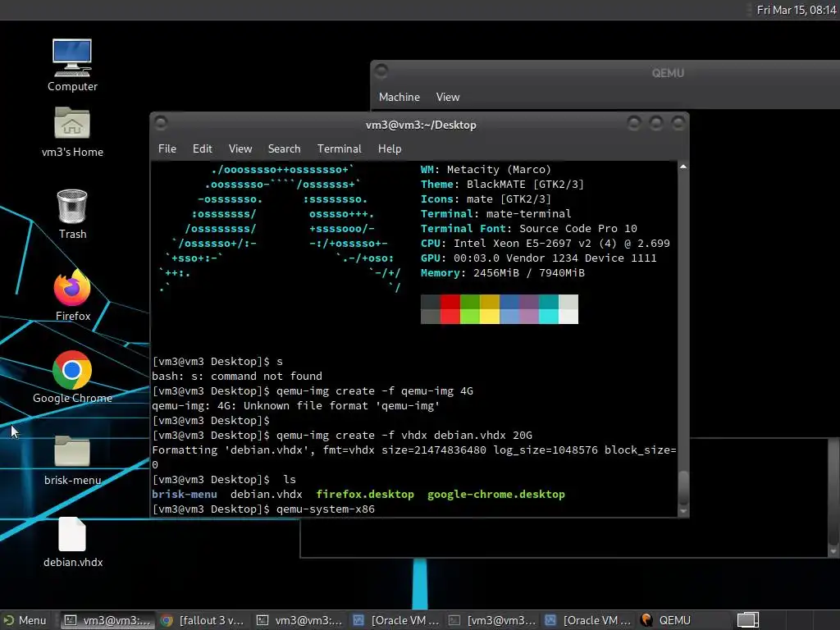The image size is (840, 630).
Task: Open the terminal Help menu
Action: (x=390, y=149)
